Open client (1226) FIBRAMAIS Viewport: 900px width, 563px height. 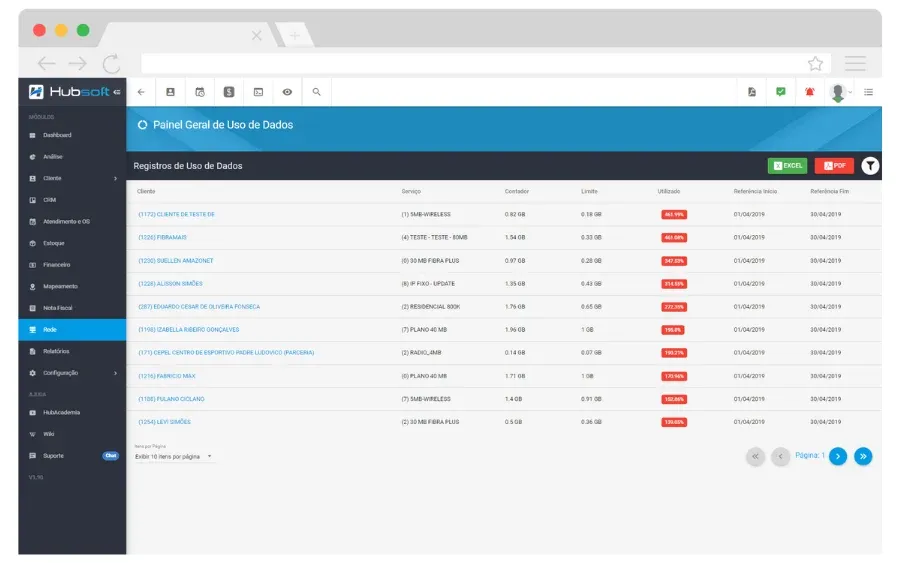pos(162,238)
